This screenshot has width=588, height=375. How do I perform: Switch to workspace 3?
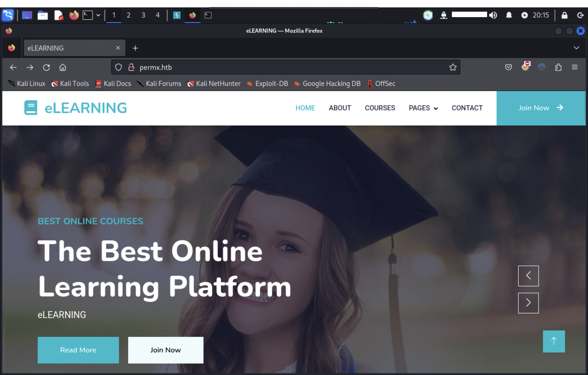point(143,15)
